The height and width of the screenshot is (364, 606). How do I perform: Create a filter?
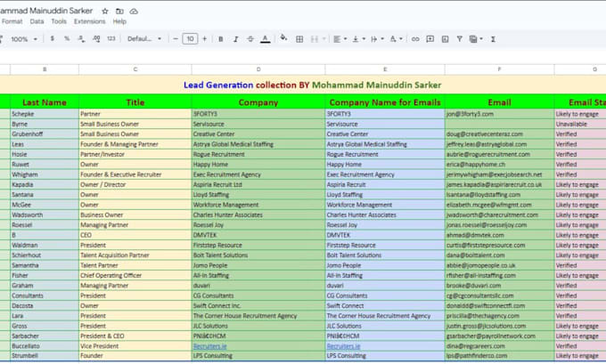pyautogui.click(x=460, y=39)
